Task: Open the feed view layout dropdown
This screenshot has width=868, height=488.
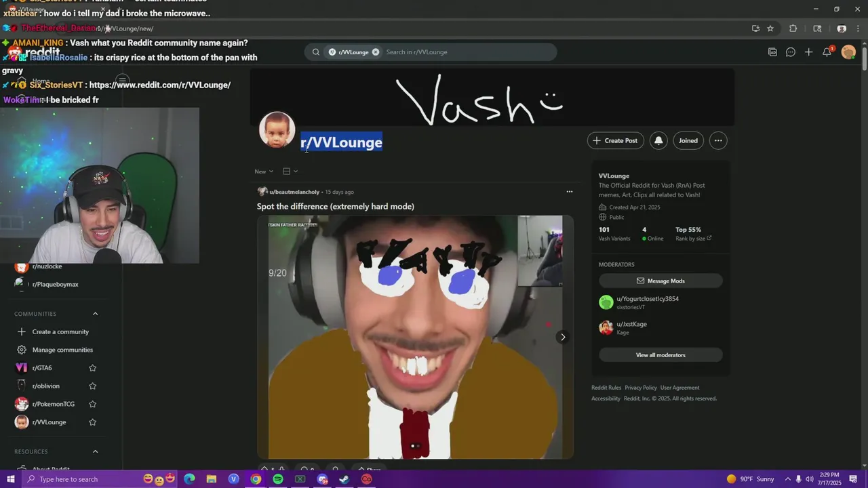Action: (x=290, y=171)
